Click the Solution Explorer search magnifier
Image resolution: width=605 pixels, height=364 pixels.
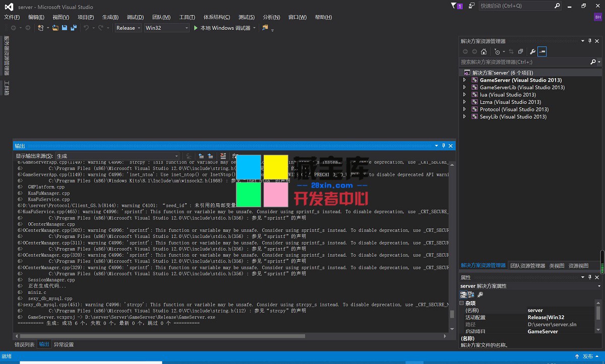click(593, 62)
